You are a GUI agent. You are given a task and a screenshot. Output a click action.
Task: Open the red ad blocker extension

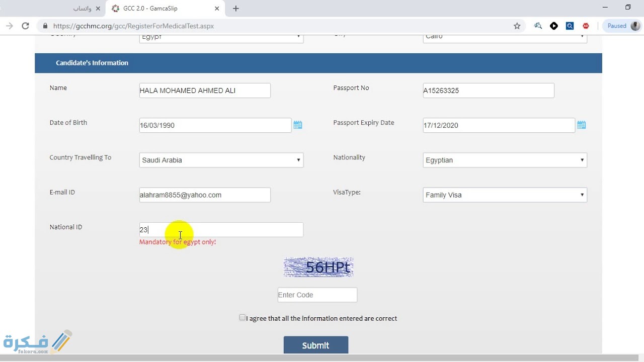pyautogui.click(x=586, y=26)
